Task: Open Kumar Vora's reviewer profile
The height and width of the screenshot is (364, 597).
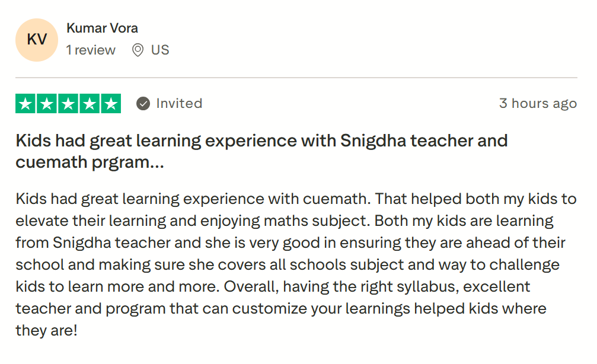Action: tap(102, 28)
